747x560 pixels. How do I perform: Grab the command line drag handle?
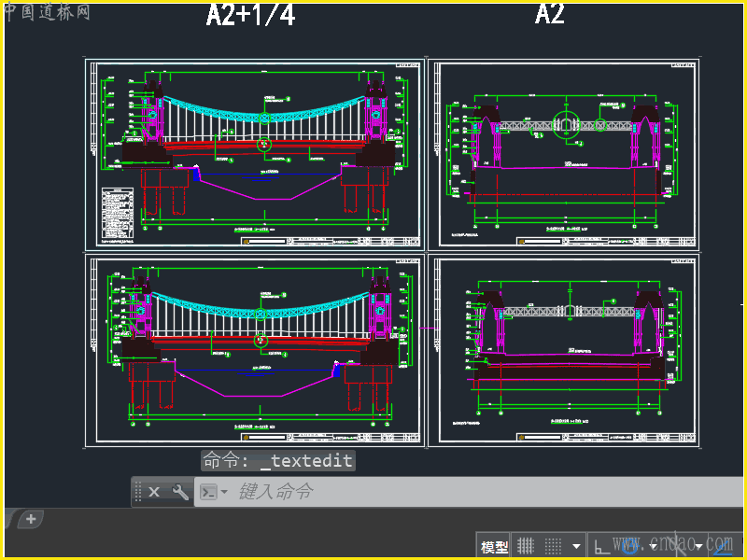(138, 492)
